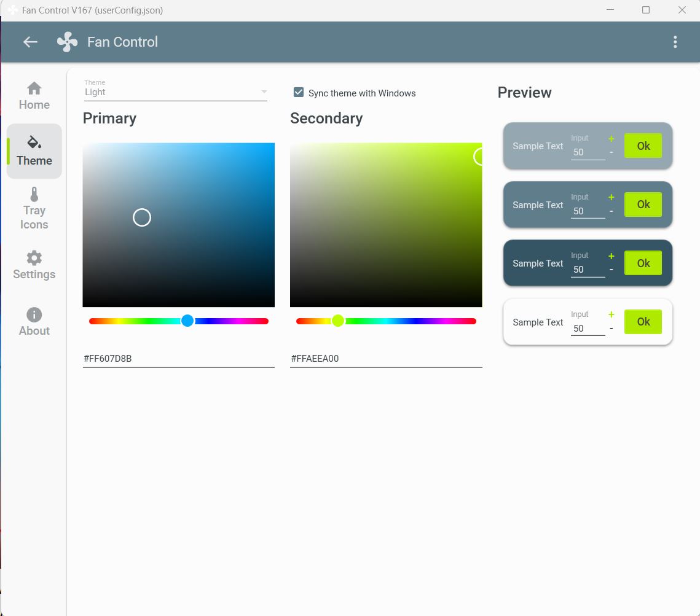Click the Primary hue slider thumb
Image resolution: width=700 pixels, height=616 pixels.
187,321
